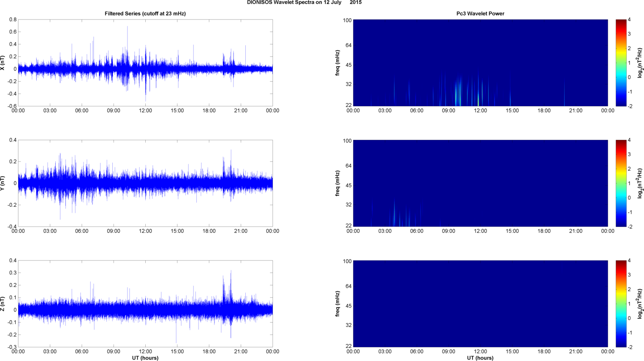Click the colorbar beside the X-component spectrogram
The height and width of the screenshot is (361, 644).
click(x=621, y=63)
